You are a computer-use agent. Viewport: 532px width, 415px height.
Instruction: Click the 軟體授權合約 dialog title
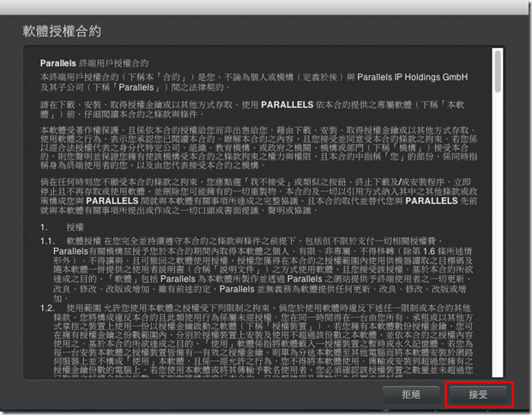coord(62,31)
